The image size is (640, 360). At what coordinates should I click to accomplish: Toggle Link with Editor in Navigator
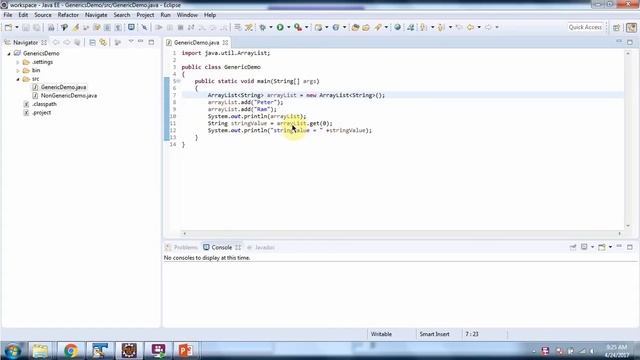103,42
